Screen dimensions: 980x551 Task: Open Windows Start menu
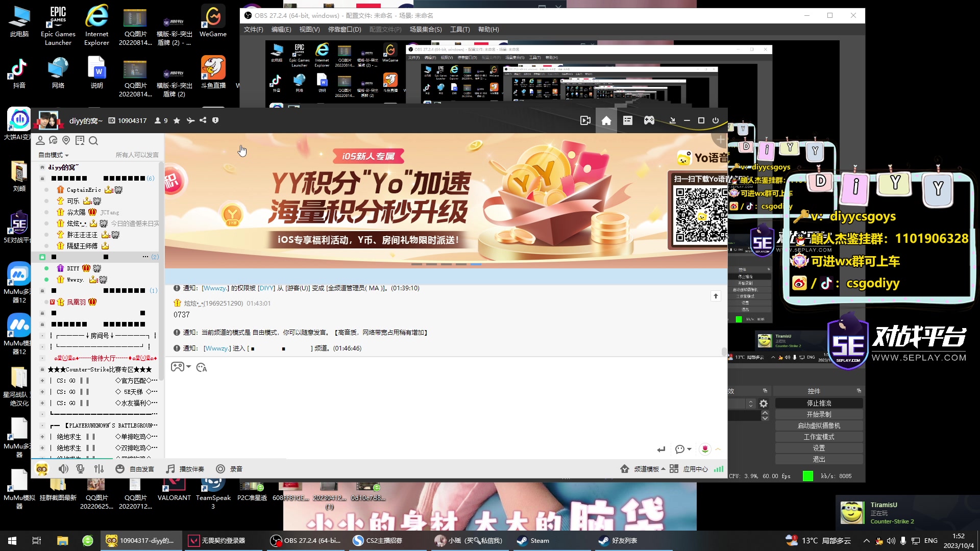click(x=12, y=541)
